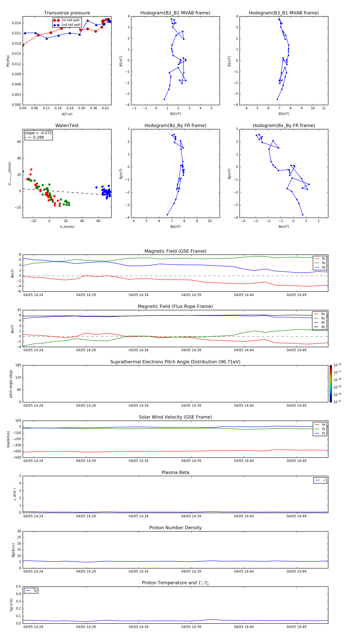Click the 'Hodogram(B3_B1 MVAB frame)' title
351x644 pixels.
(284, 13)
